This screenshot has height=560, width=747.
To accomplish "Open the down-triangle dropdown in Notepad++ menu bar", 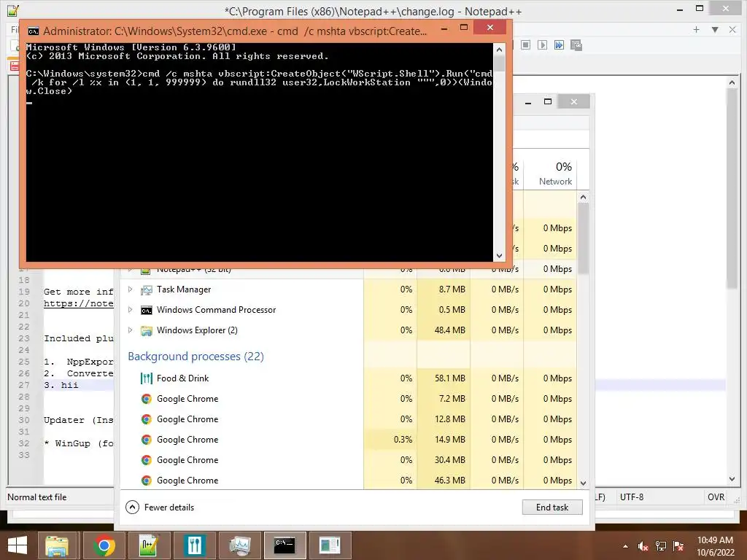I will (715, 29).
